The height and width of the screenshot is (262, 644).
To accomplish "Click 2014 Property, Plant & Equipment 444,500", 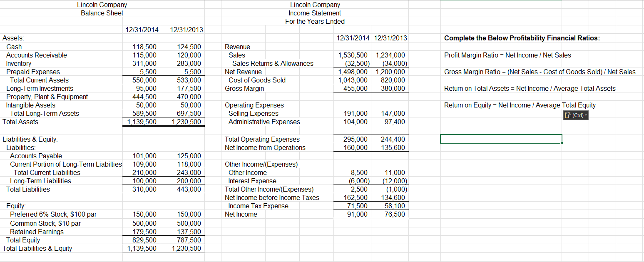I will click(144, 97).
